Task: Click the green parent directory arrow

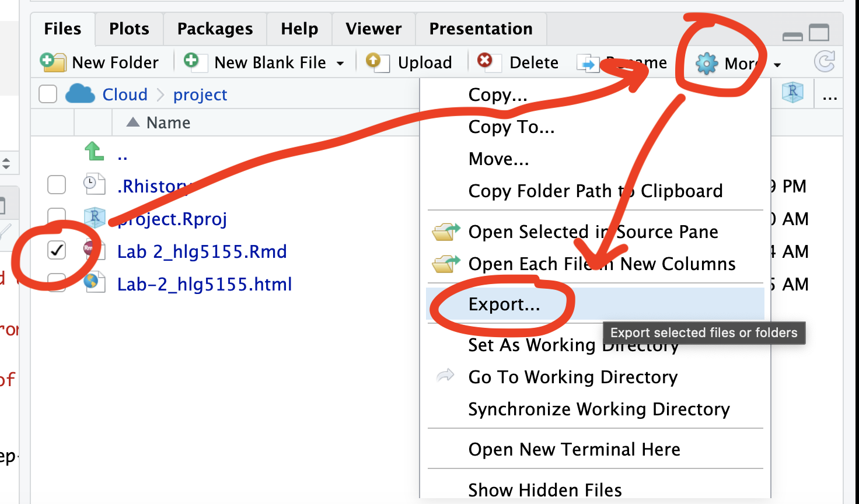Action: (x=94, y=152)
